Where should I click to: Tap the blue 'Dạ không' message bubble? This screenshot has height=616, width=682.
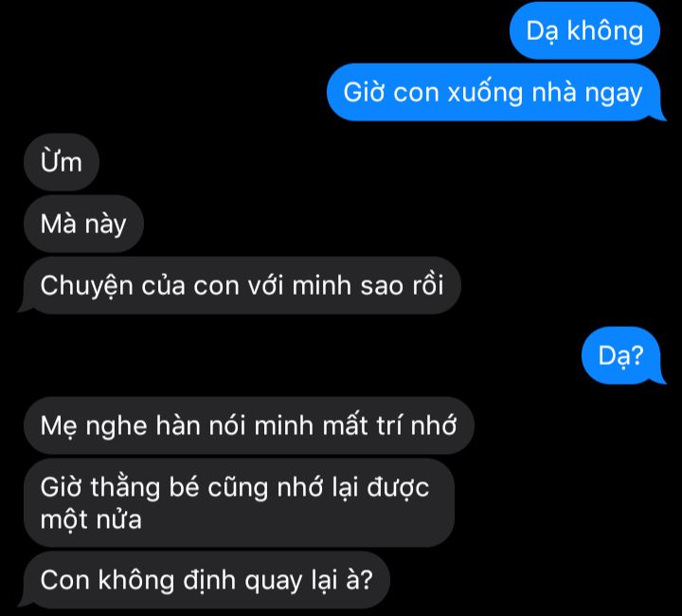584,30
